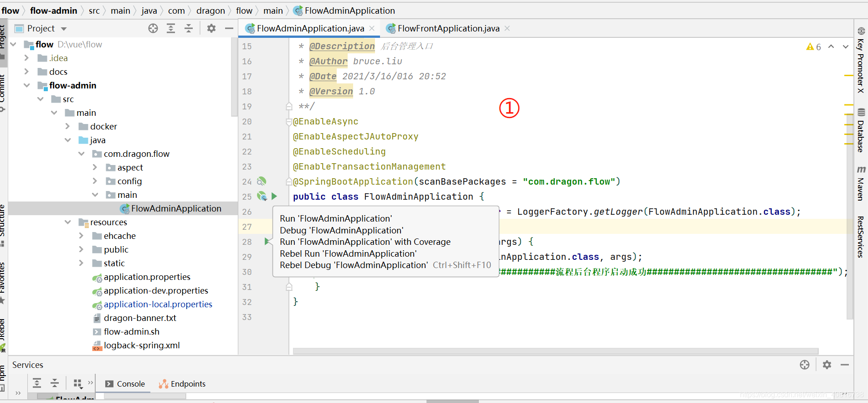
Task: Click flow-admin in the breadcrumb bar
Action: point(53,10)
